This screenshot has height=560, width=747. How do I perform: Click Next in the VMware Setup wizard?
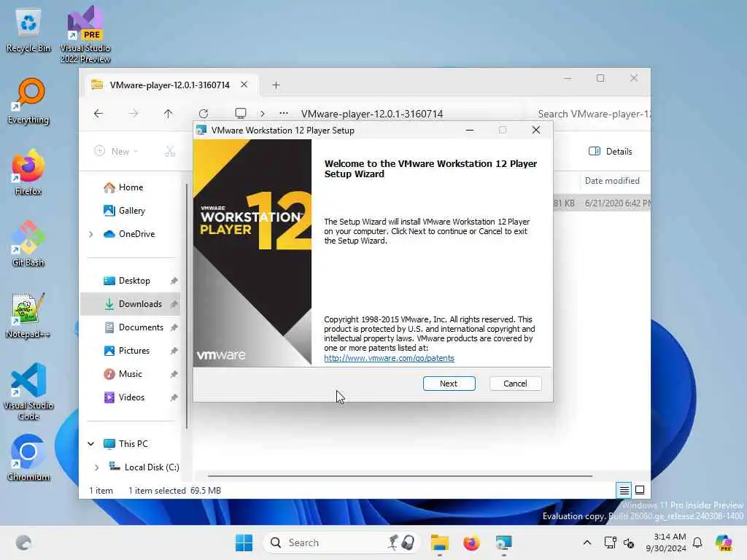pyautogui.click(x=449, y=384)
